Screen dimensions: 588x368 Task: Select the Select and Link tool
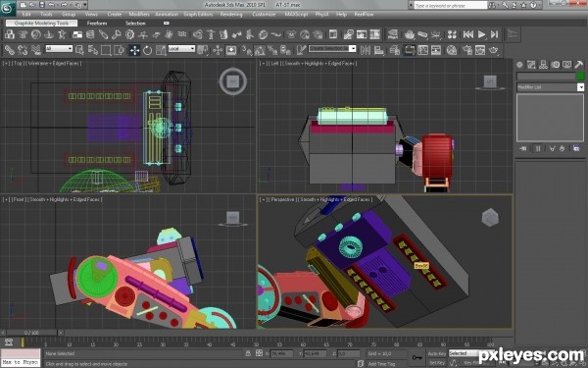pyautogui.click(x=10, y=50)
